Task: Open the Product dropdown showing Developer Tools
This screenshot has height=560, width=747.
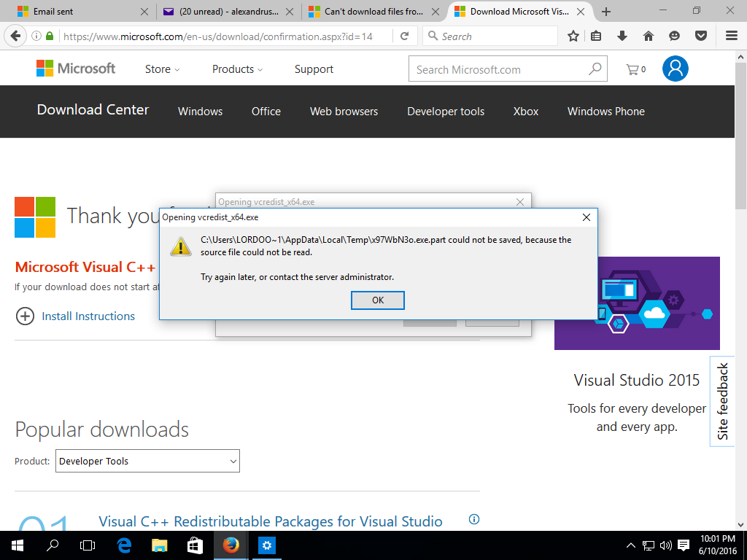Action: 147,461
